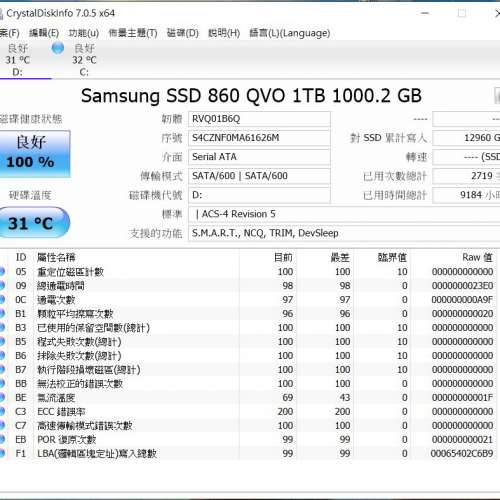Click the current value 200 in C3 row
The image size is (500, 500).
coord(285,412)
